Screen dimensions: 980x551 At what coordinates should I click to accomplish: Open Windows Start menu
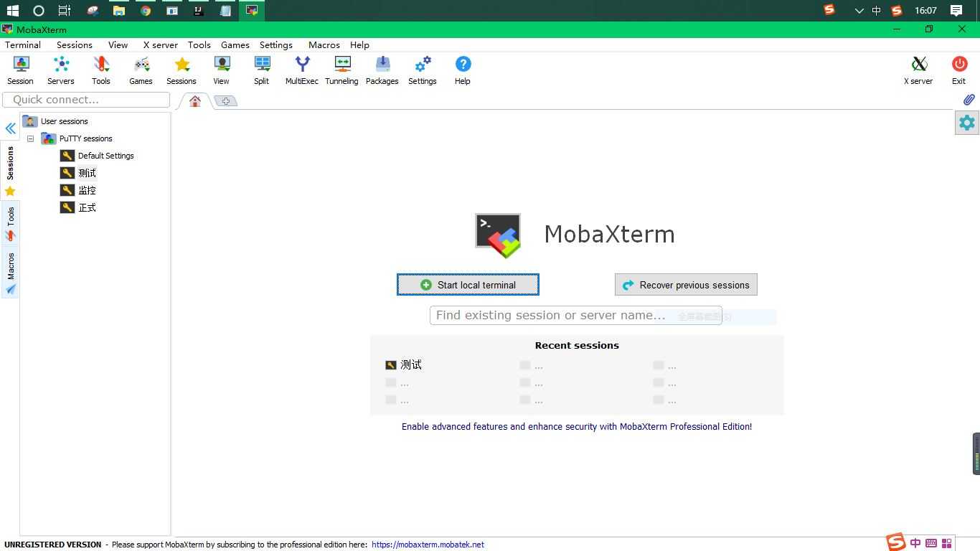tap(12, 11)
